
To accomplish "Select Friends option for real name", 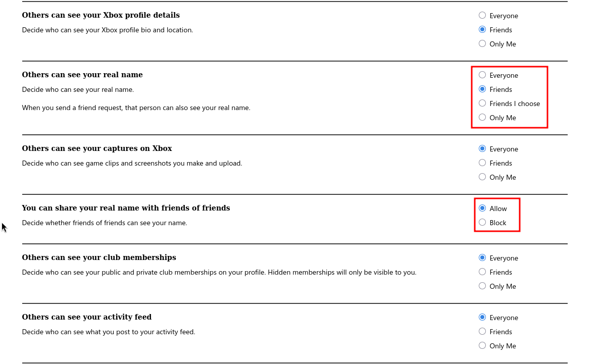I will click(x=482, y=89).
